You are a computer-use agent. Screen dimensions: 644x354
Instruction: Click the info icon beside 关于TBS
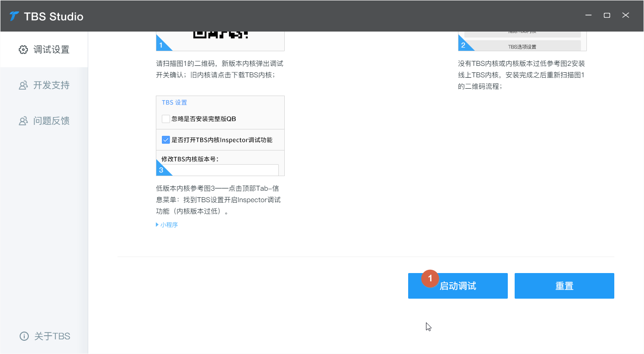(x=24, y=336)
